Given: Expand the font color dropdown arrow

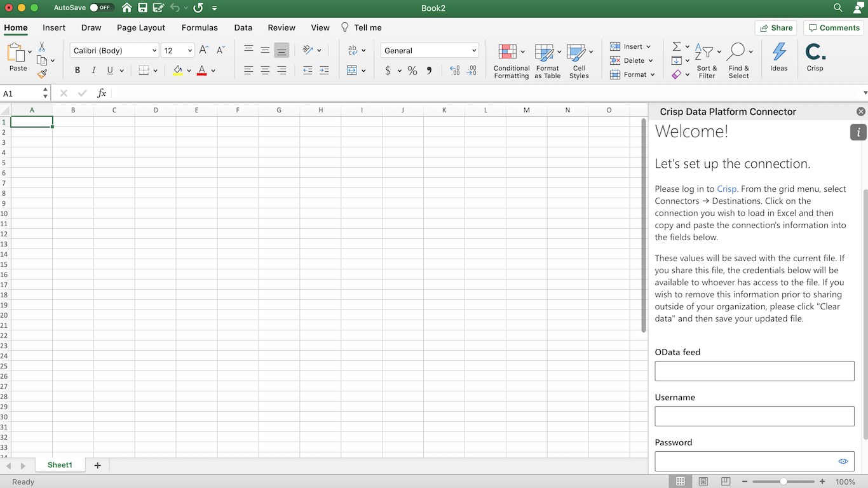Looking at the screenshot, I should pyautogui.click(x=213, y=71).
